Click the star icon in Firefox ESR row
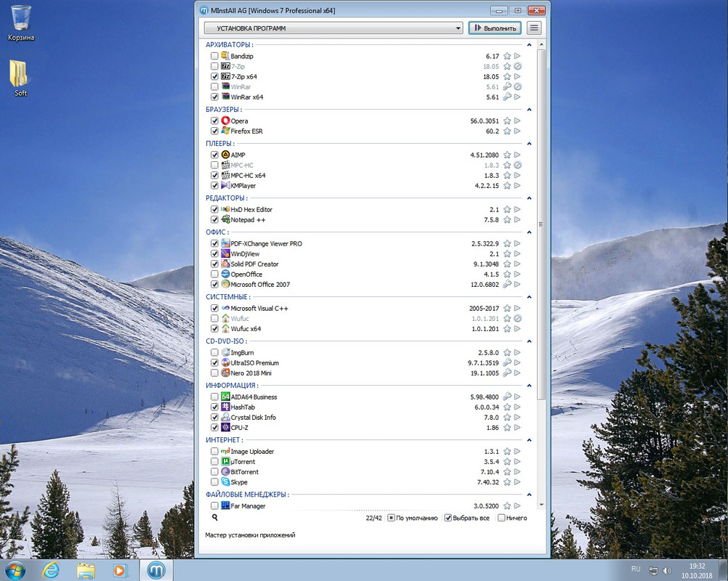728x581 pixels. tap(507, 131)
